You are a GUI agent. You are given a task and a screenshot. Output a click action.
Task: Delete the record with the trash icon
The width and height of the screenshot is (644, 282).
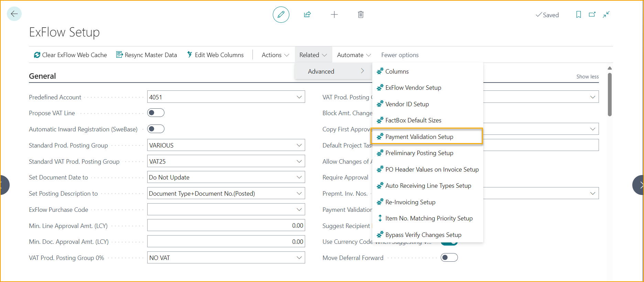click(x=361, y=14)
